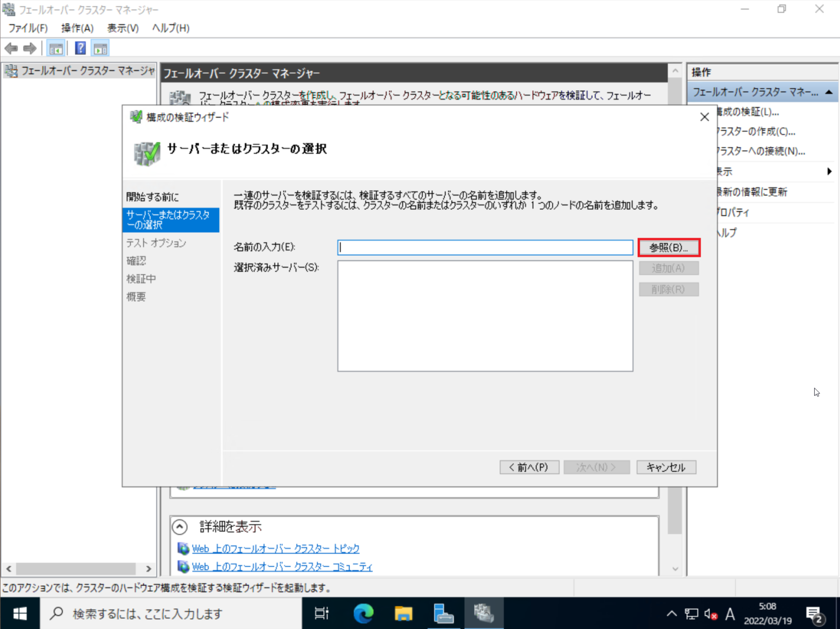Open help using the question mark toolbar icon

point(79,48)
